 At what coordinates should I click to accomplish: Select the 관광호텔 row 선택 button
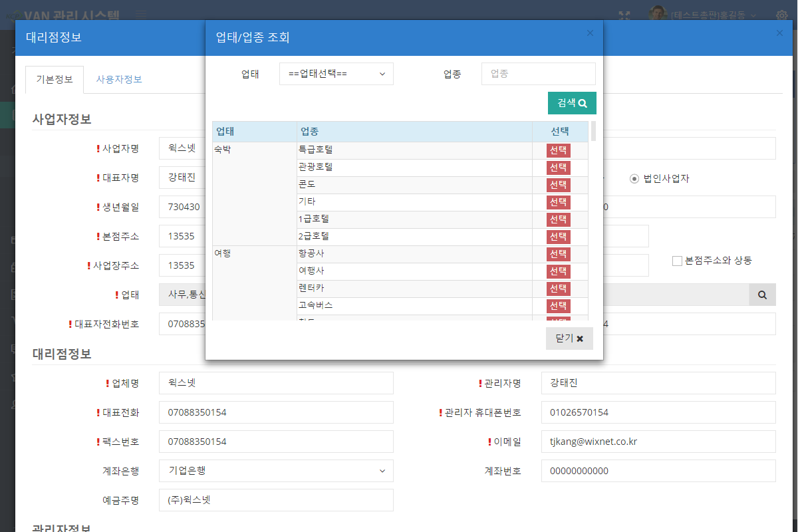[559, 168]
